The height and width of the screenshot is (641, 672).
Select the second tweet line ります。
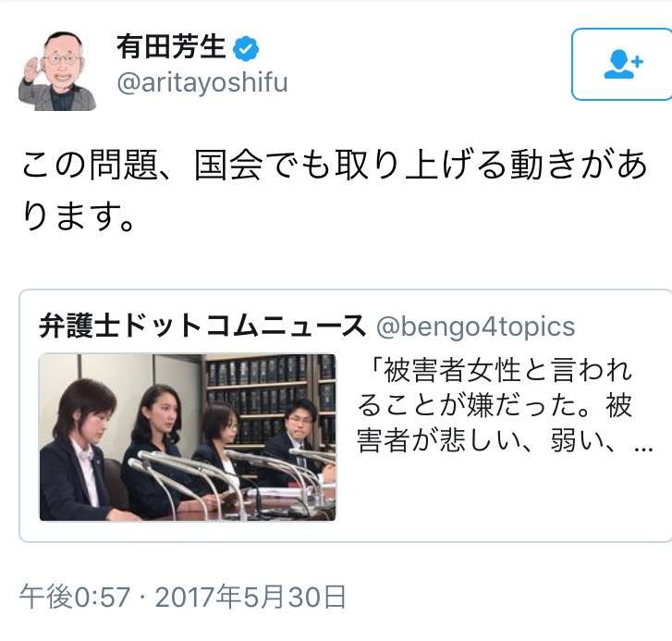pos(79,216)
